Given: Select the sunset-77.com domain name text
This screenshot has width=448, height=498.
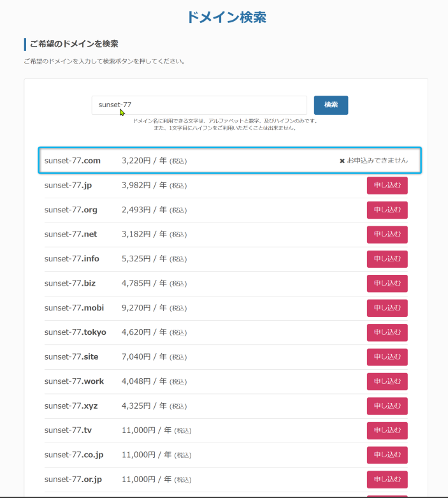Looking at the screenshot, I should tap(73, 161).
